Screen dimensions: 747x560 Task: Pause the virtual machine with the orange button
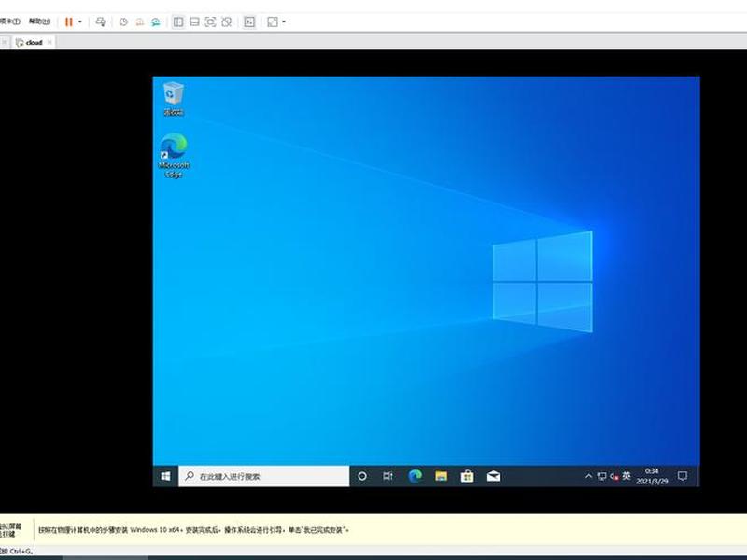[69, 21]
